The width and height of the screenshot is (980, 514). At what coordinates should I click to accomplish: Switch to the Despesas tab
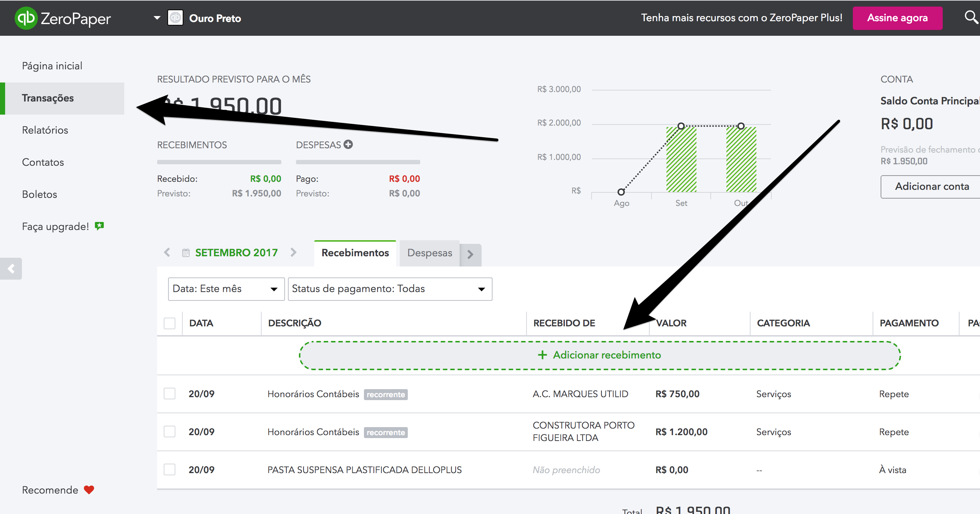429,253
